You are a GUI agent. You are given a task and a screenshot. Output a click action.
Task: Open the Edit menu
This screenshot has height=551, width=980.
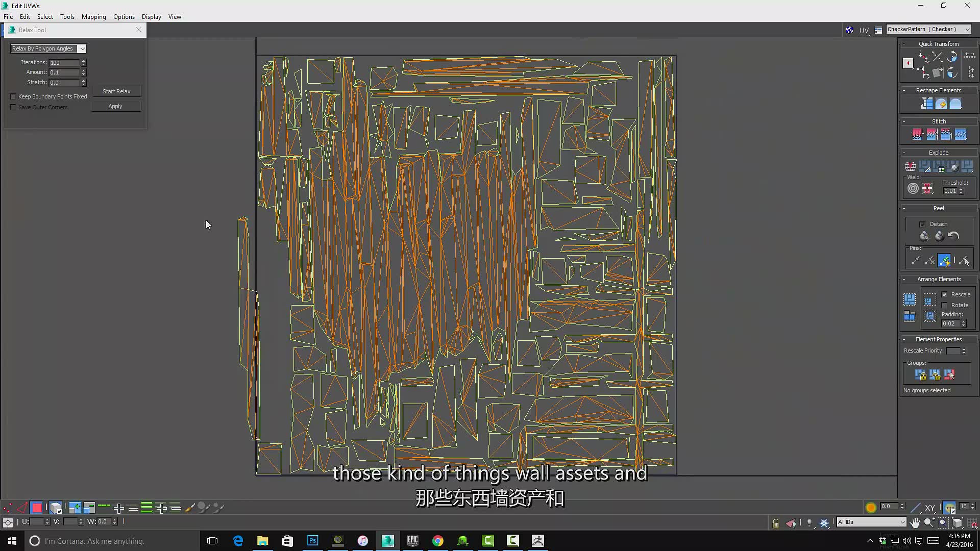point(25,17)
